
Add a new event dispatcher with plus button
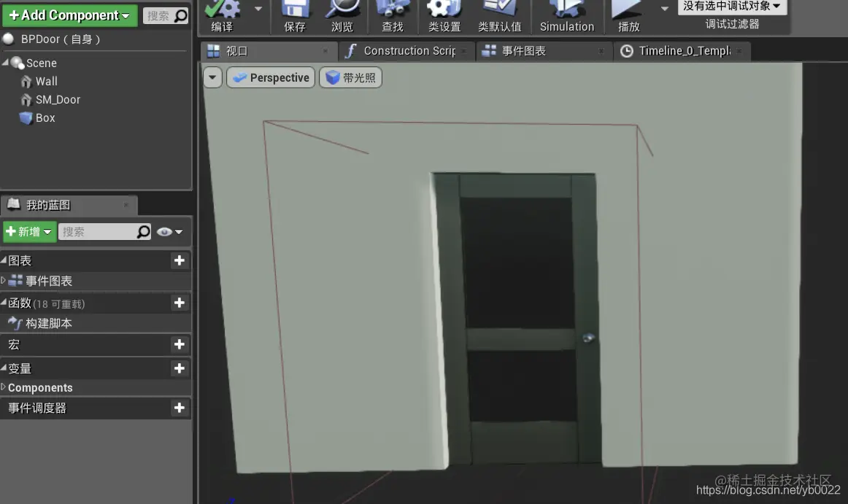coord(179,408)
